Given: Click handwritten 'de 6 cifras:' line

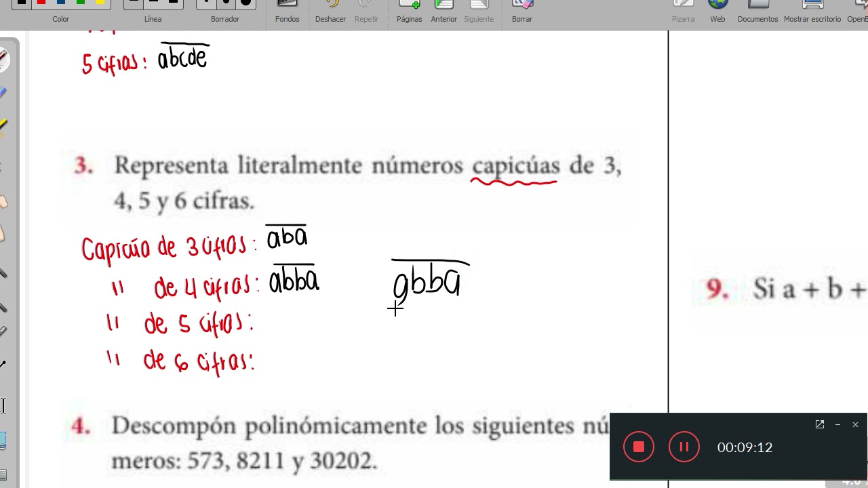Looking at the screenshot, I should pyautogui.click(x=199, y=361).
